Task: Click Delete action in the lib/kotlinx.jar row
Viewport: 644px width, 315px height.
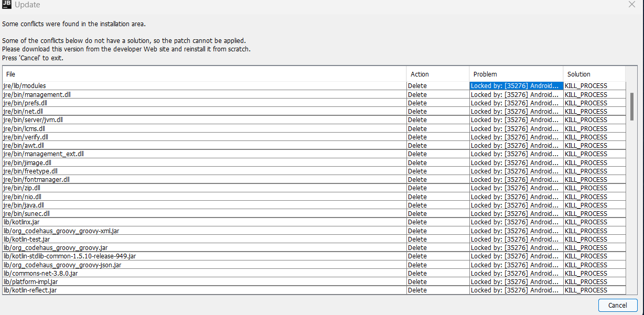Action: click(438, 222)
